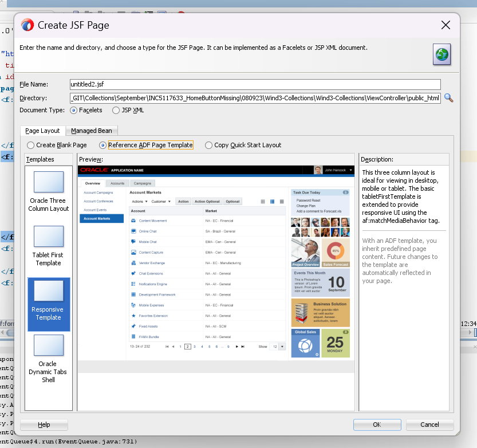The width and height of the screenshot is (477, 448).
Task: Click the globe page icon near the description
Action: [441, 54]
